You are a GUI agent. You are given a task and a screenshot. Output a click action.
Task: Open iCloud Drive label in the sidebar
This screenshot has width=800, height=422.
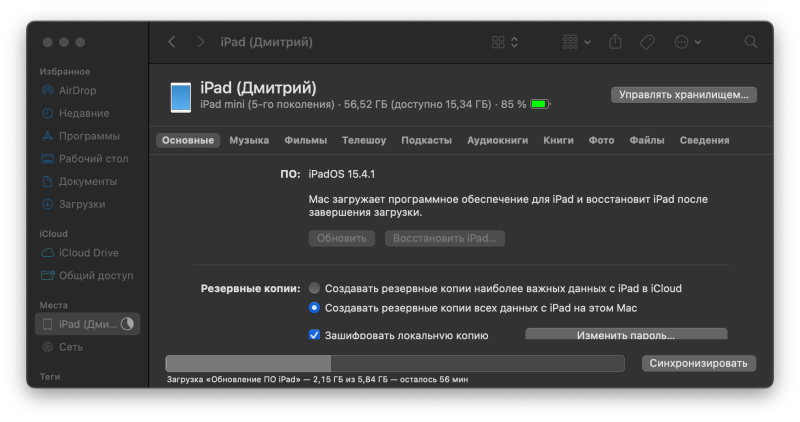(x=89, y=253)
